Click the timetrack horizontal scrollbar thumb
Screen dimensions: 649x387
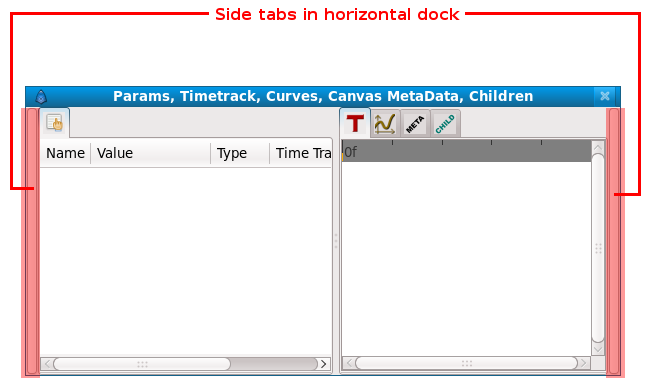coord(466,363)
